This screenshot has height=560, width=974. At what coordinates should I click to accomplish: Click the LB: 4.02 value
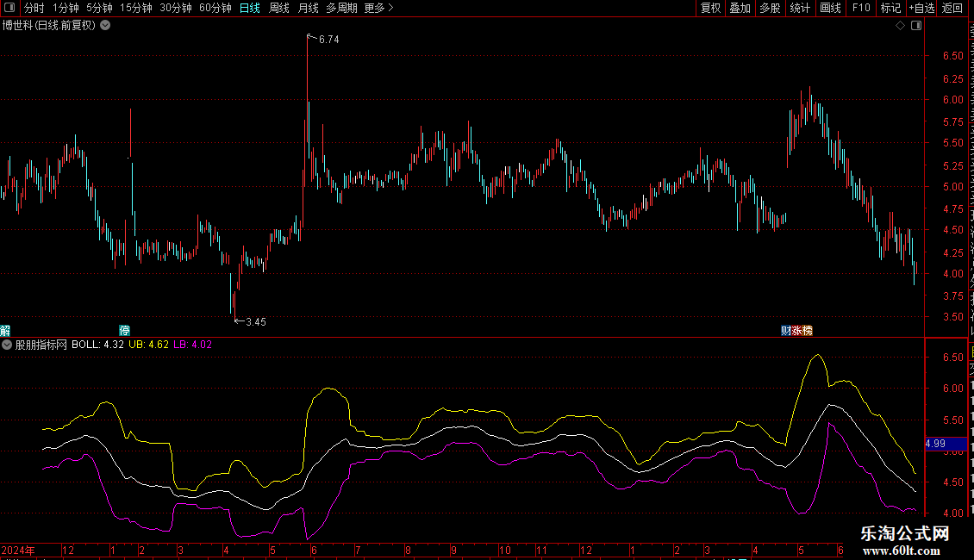tap(192, 345)
